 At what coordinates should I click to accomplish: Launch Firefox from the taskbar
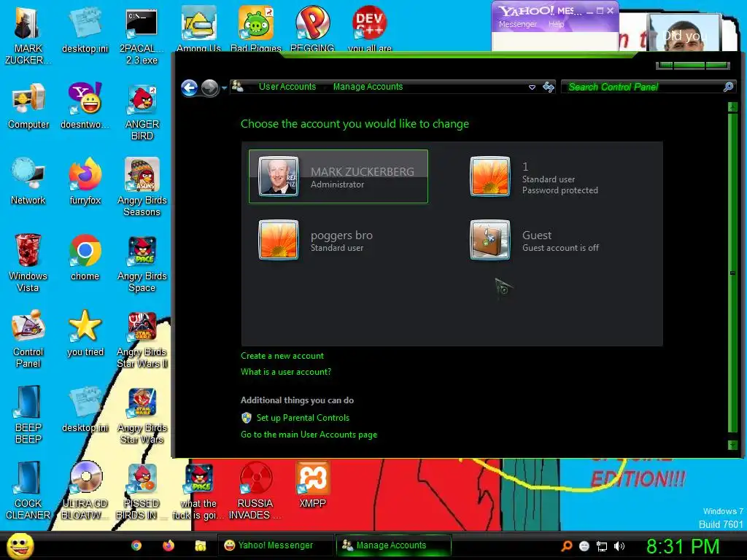(x=169, y=545)
